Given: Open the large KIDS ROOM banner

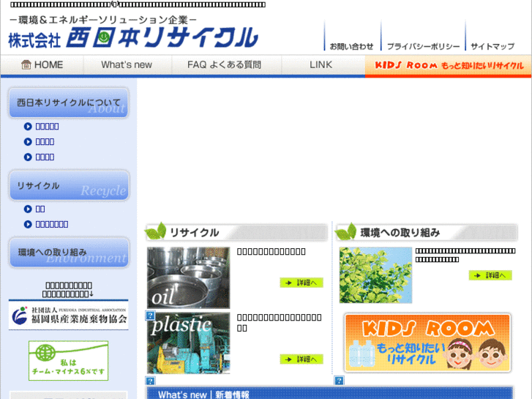Looking at the screenshot, I should [x=427, y=343].
